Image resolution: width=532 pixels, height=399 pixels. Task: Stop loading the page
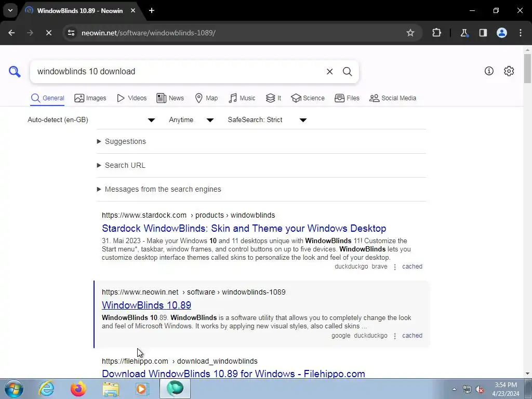pyautogui.click(x=48, y=33)
